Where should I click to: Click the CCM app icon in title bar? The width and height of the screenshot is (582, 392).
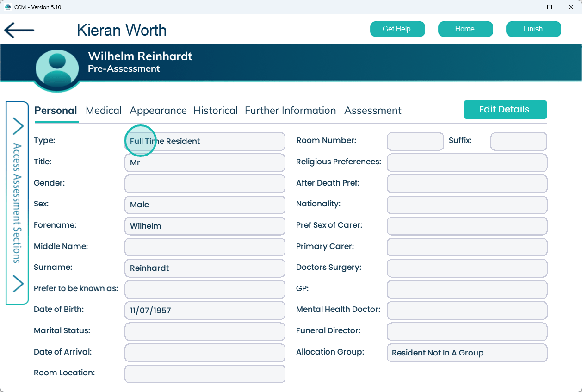(x=7, y=7)
